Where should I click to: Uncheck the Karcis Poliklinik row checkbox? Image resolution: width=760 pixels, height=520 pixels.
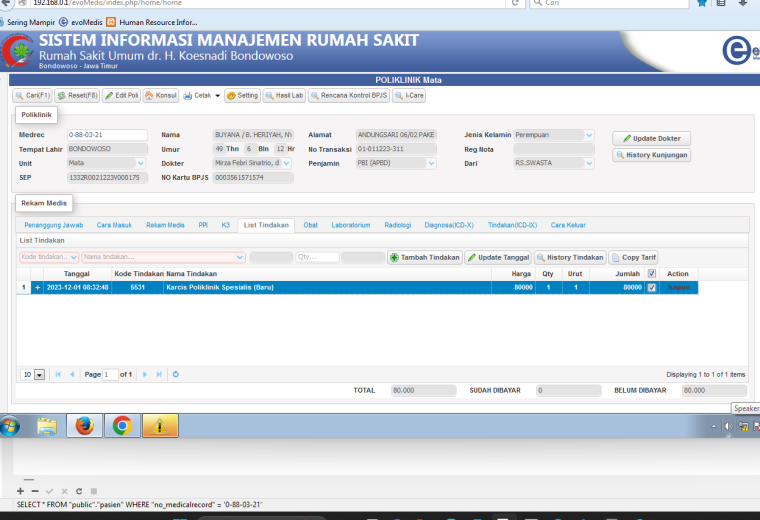click(x=652, y=287)
